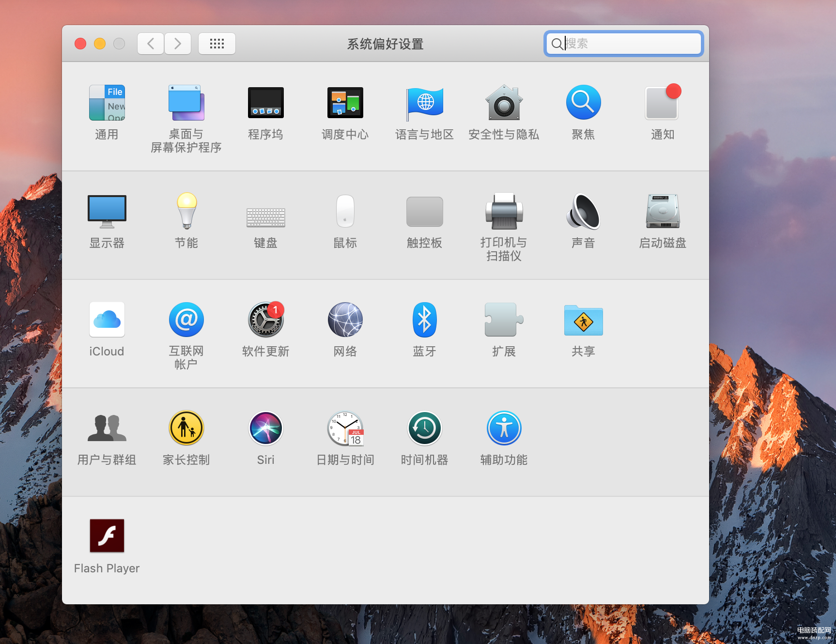Open 蓝牙 (Bluetooth) preferences
The width and height of the screenshot is (836, 644).
coord(425,320)
